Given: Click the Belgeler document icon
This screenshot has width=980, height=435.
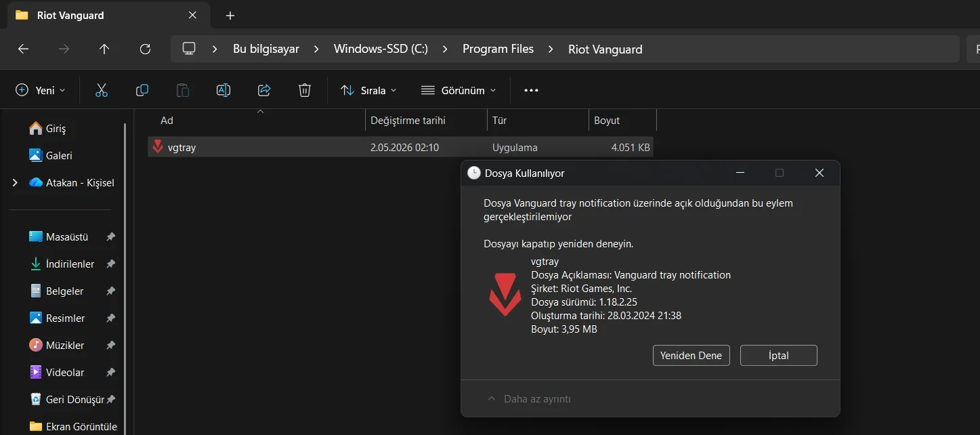Looking at the screenshot, I should [36, 291].
